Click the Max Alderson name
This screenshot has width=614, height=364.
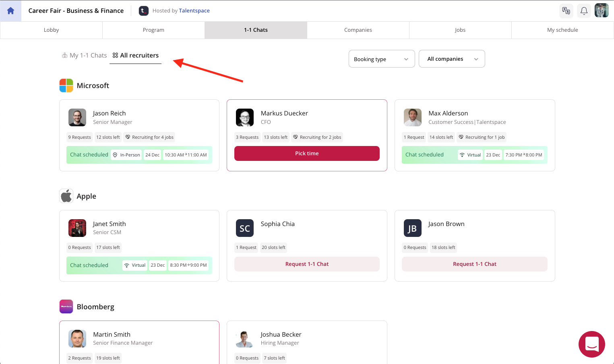tap(448, 113)
